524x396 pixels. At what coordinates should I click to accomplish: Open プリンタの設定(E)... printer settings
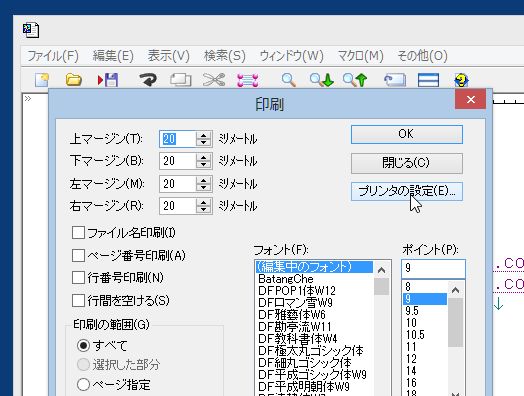407,191
